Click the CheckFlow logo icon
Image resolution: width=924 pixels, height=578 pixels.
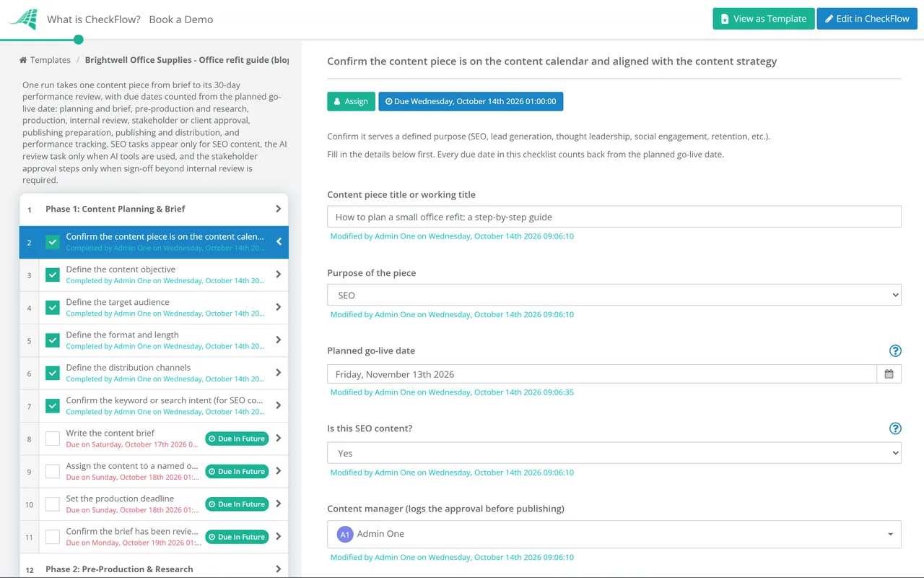pos(23,19)
